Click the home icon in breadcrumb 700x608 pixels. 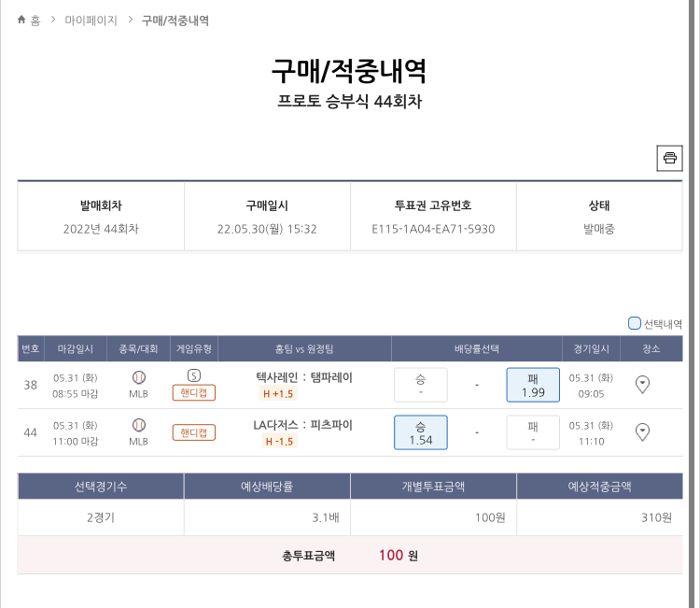(21, 20)
